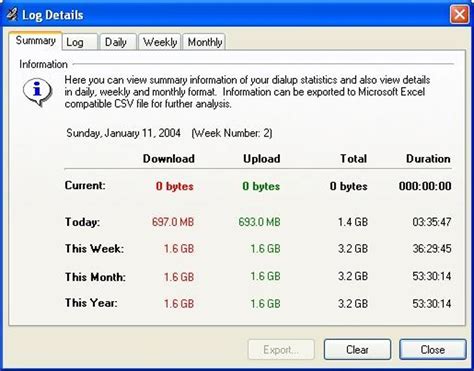474x371 pixels.
Task: Click the Download column header
Action: (169, 159)
